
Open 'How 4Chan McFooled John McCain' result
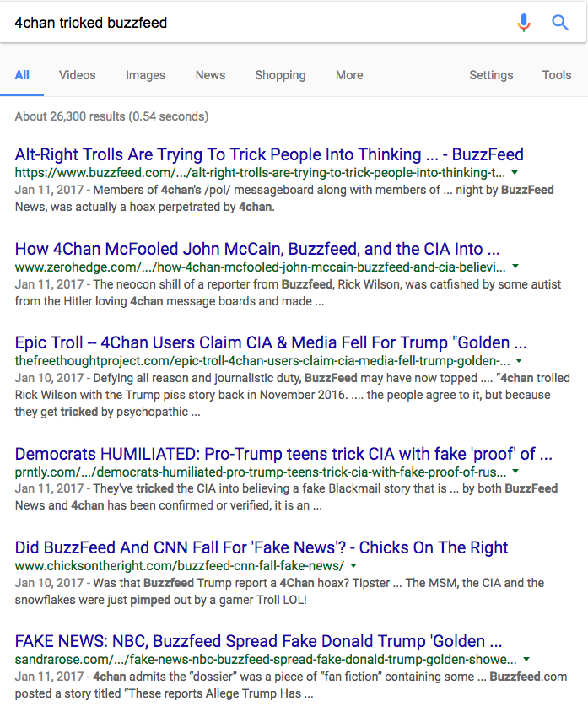tap(257, 249)
